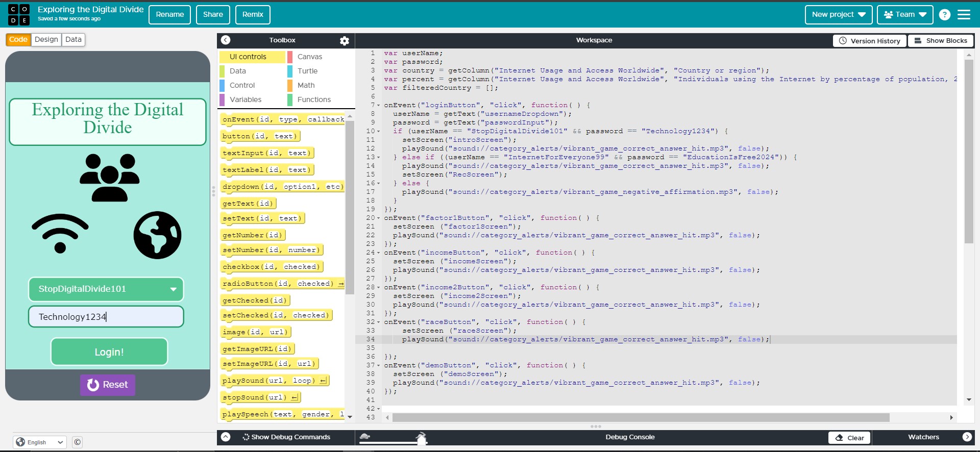Click the password input field

point(106,317)
